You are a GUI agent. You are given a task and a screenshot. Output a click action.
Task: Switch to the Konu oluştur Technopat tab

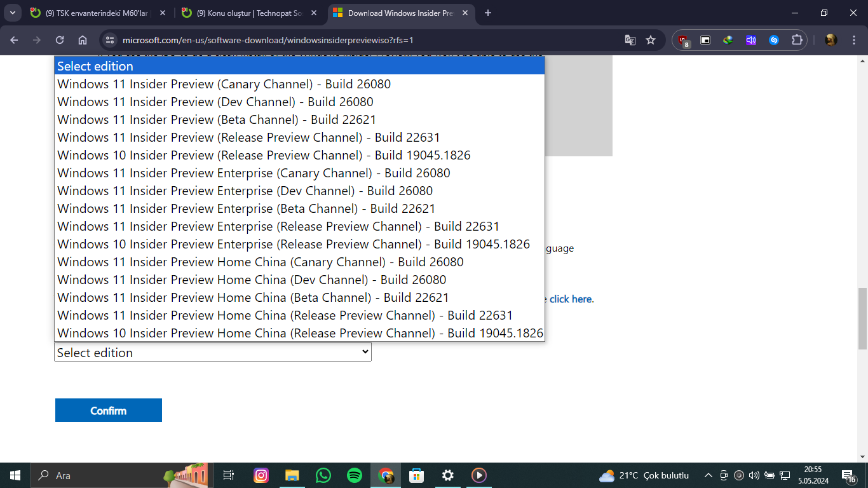(x=248, y=13)
